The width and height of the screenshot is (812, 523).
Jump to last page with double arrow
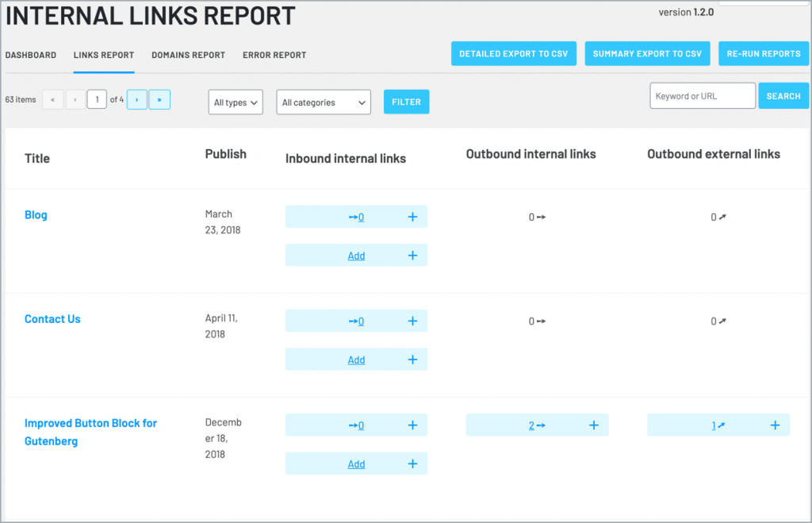point(159,99)
